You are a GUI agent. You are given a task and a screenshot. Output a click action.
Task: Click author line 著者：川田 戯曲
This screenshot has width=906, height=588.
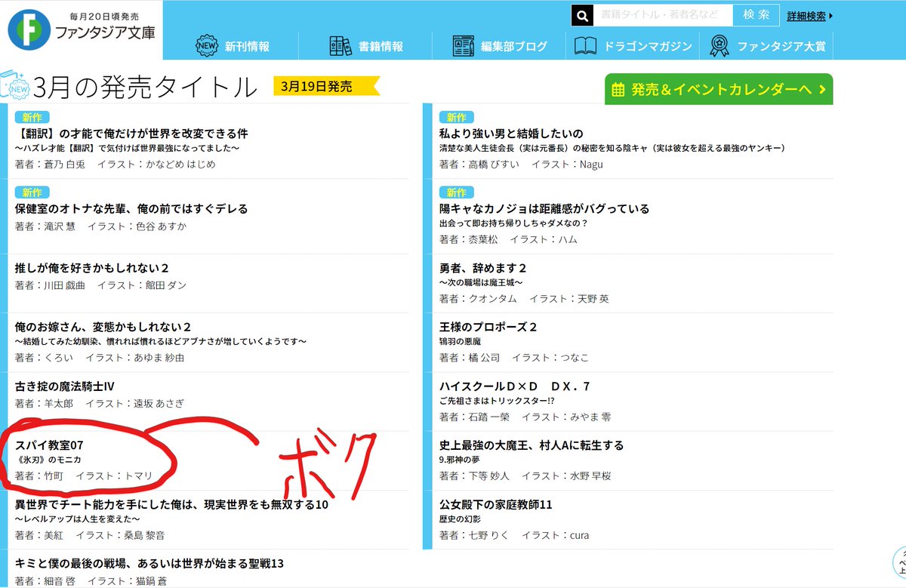(x=100, y=285)
